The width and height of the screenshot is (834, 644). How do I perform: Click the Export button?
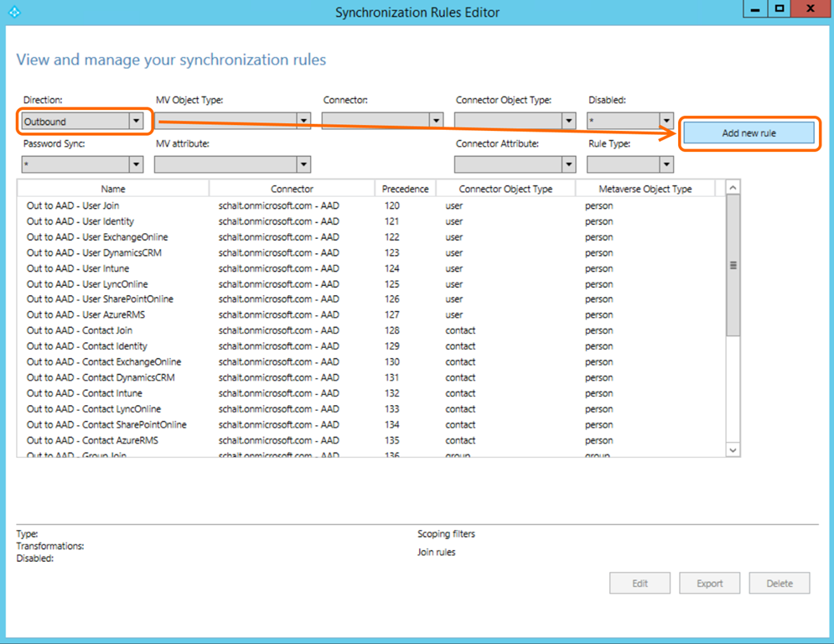[x=709, y=584]
